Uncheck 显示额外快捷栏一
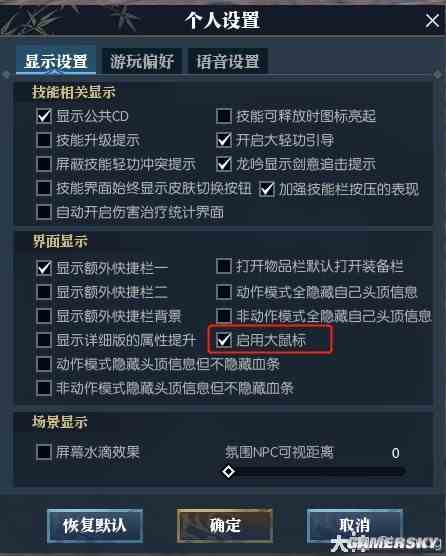The height and width of the screenshot is (556, 446). (44, 268)
